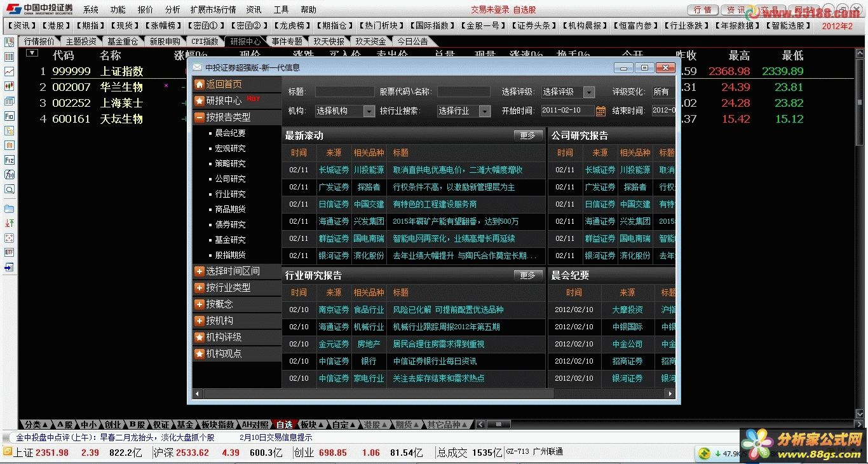Select the 创业 bottom market tab
Viewport: 868px width, 464px height.
point(112,425)
